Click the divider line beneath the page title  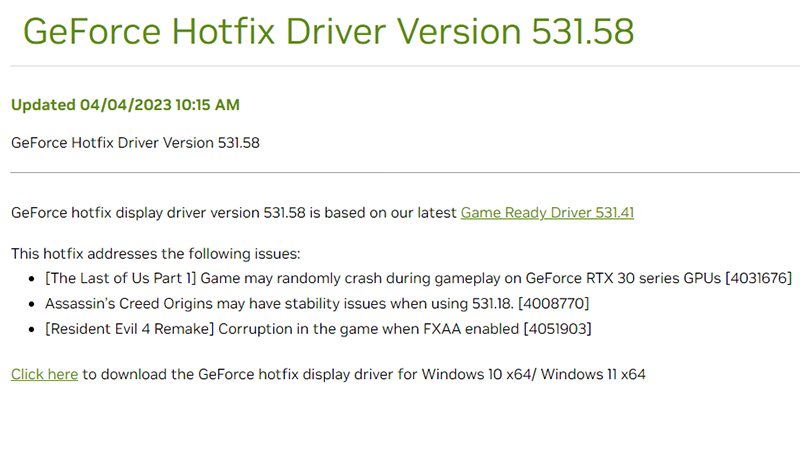(400, 66)
